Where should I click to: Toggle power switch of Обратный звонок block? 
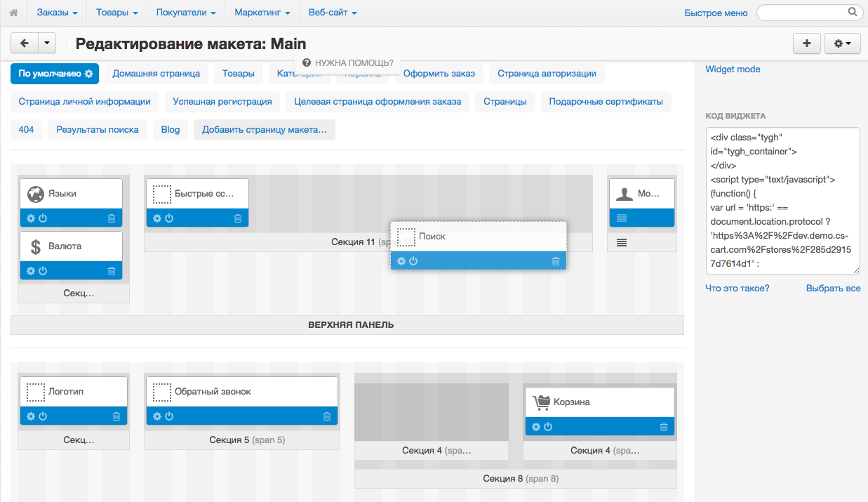169,416
